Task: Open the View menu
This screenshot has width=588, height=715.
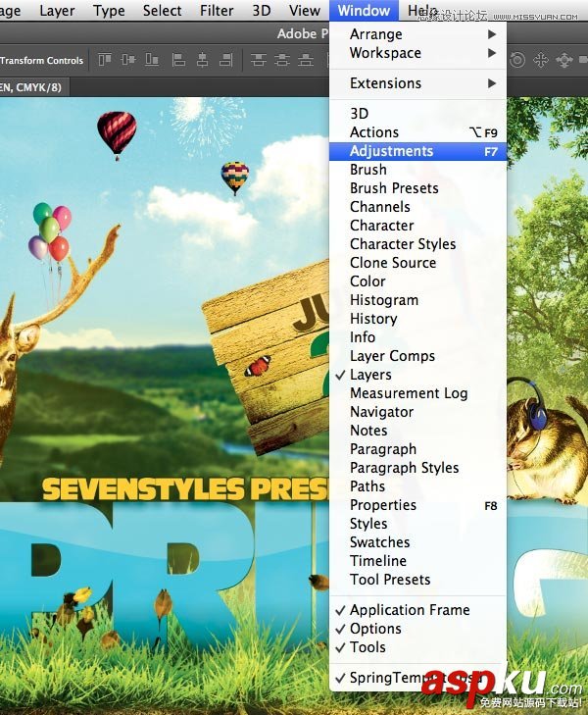Action: (x=304, y=11)
